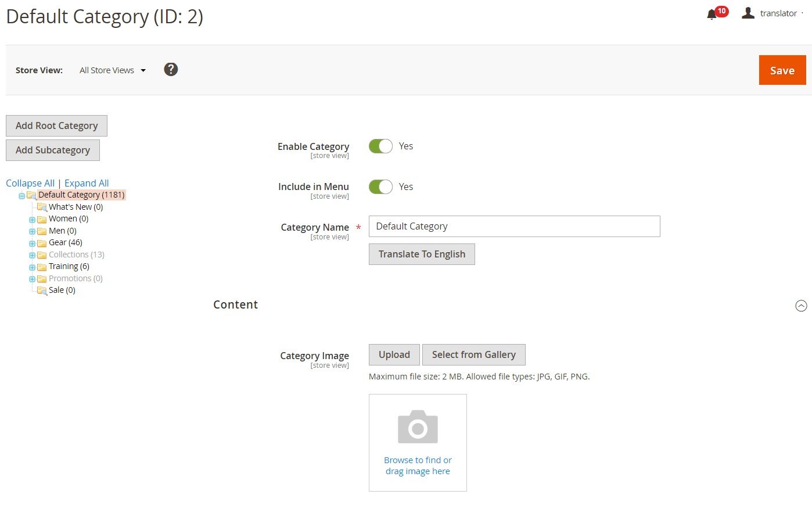Toggle the Enable Category switch
The image size is (812, 516).
click(380, 146)
